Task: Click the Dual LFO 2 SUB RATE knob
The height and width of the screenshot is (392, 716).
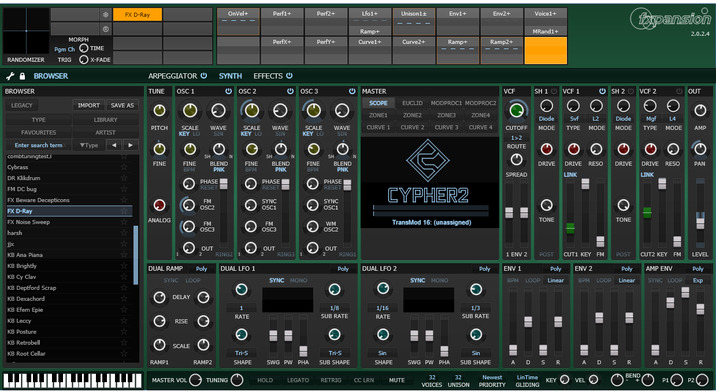Action: [476, 289]
